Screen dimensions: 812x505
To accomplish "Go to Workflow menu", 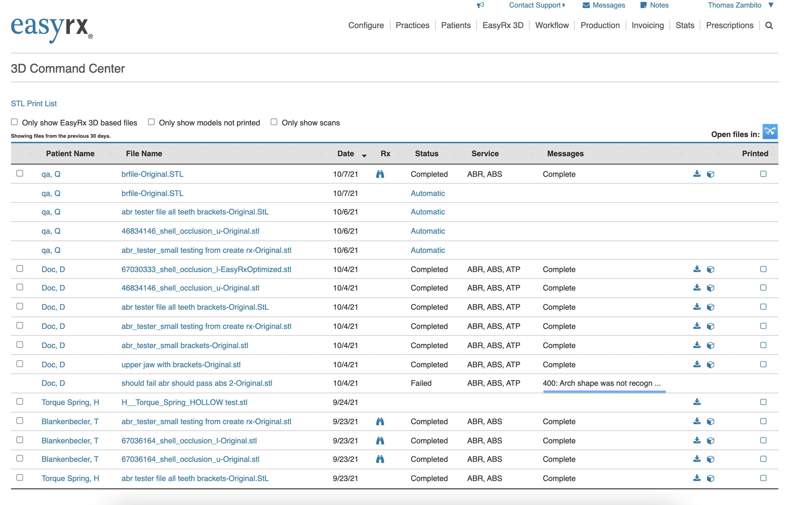I will [552, 25].
